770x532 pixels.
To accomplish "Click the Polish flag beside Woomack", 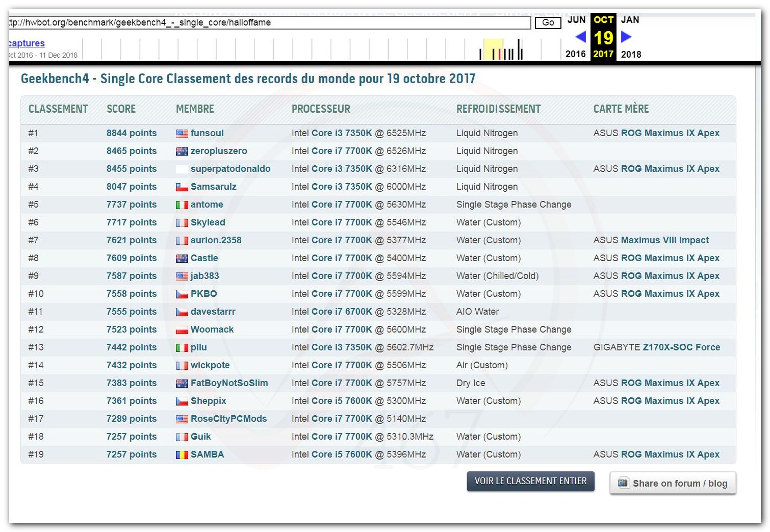I will [x=182, y=330].
